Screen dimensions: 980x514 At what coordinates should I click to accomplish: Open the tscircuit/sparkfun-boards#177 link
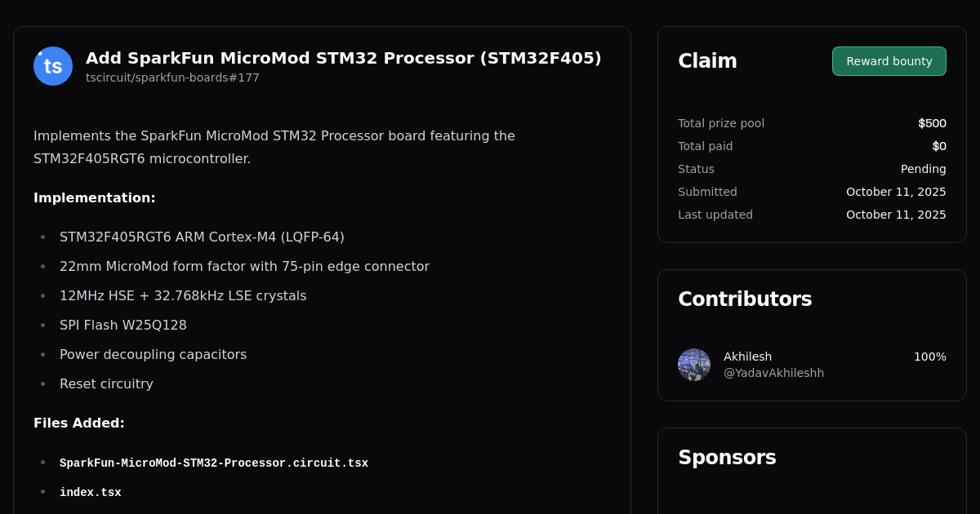(172, 78)
